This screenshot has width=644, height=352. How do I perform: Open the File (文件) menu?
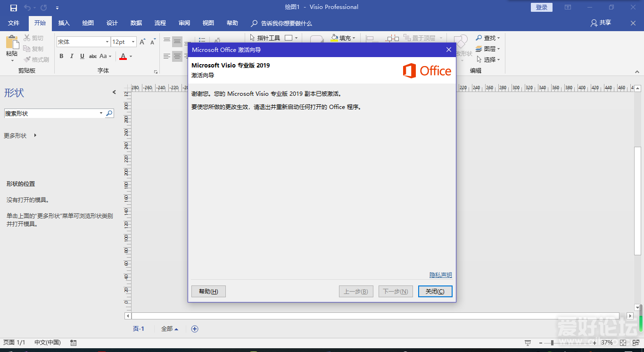coord(14,23)
